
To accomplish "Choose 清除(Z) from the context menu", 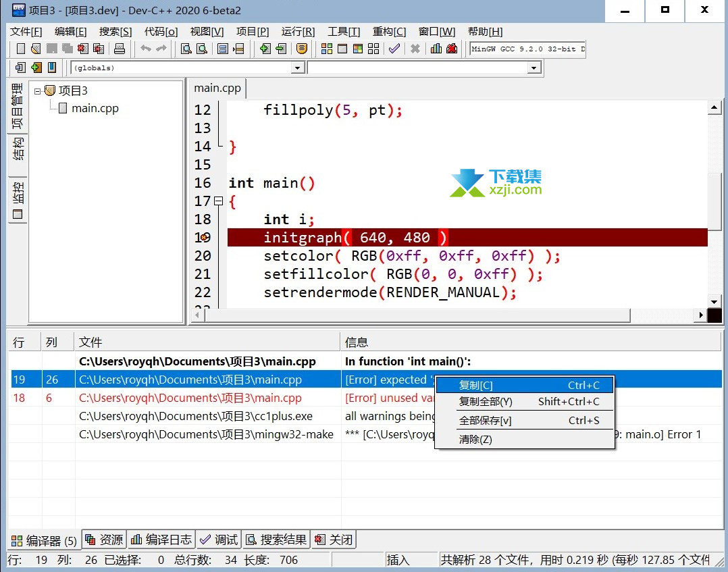I will [x=475, y=439].
